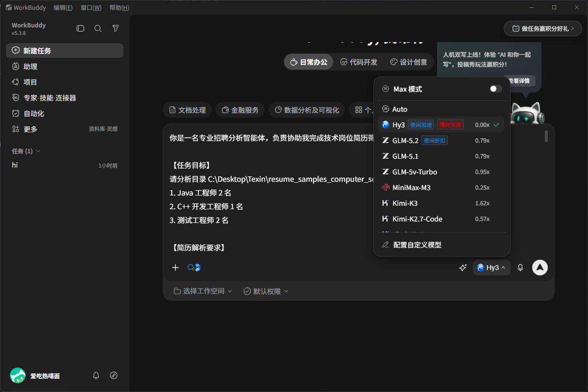Click the 夜间折扣 tag on GLM-5.2
Viewport: 588px width, 392px height.
[435, 141]
